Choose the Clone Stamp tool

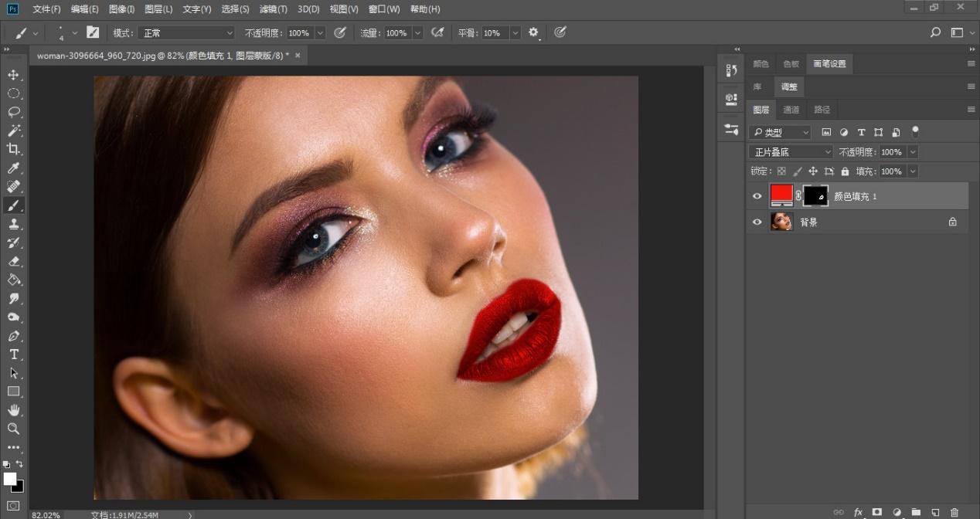13,224
